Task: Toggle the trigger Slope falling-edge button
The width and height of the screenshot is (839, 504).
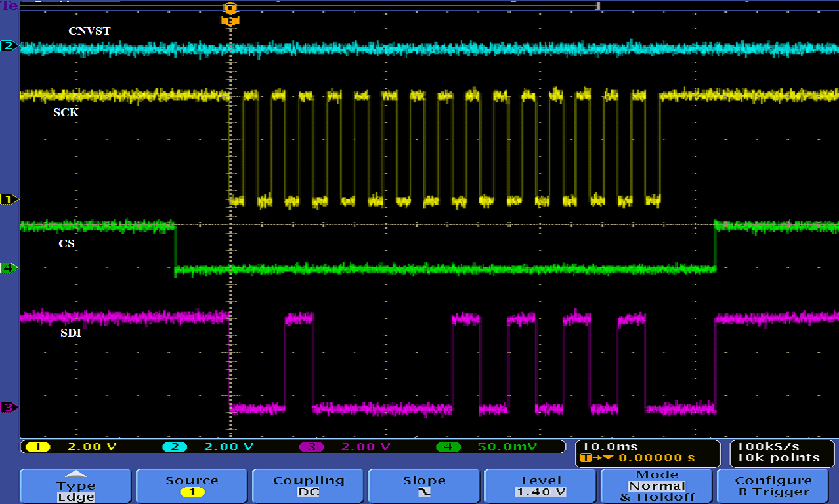Action: point(424,486)
